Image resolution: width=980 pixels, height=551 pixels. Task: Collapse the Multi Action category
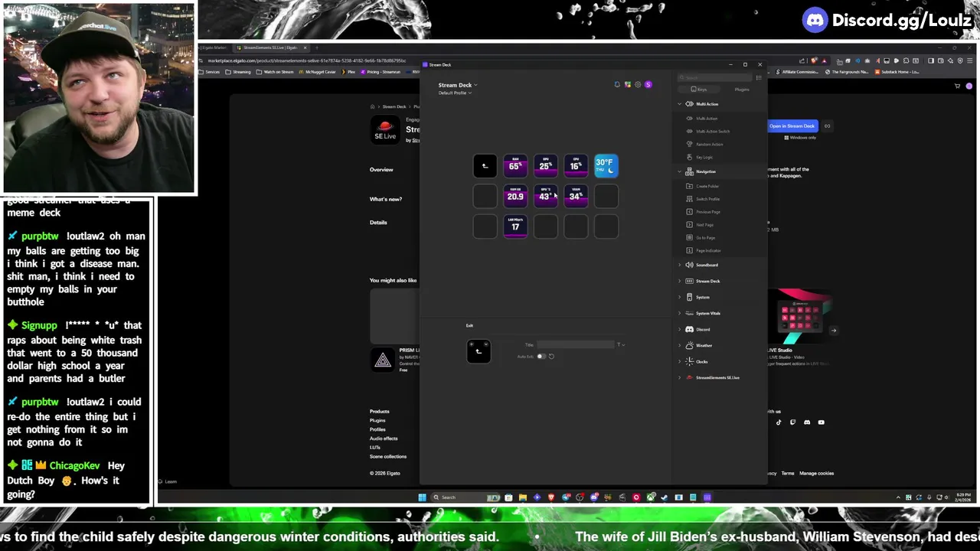679,104
